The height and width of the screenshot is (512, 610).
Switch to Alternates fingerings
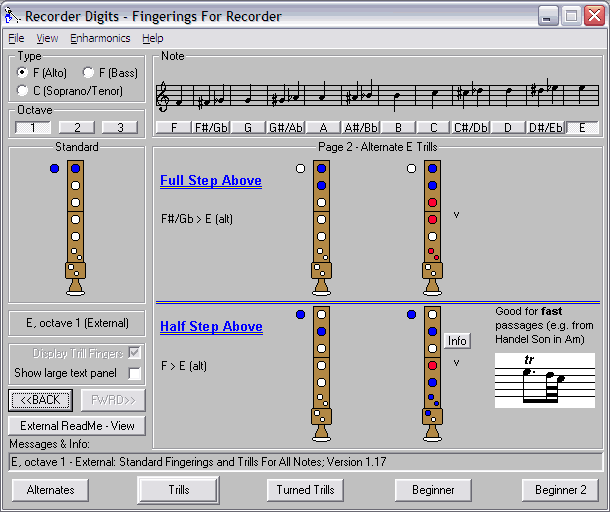pos(50,490)
